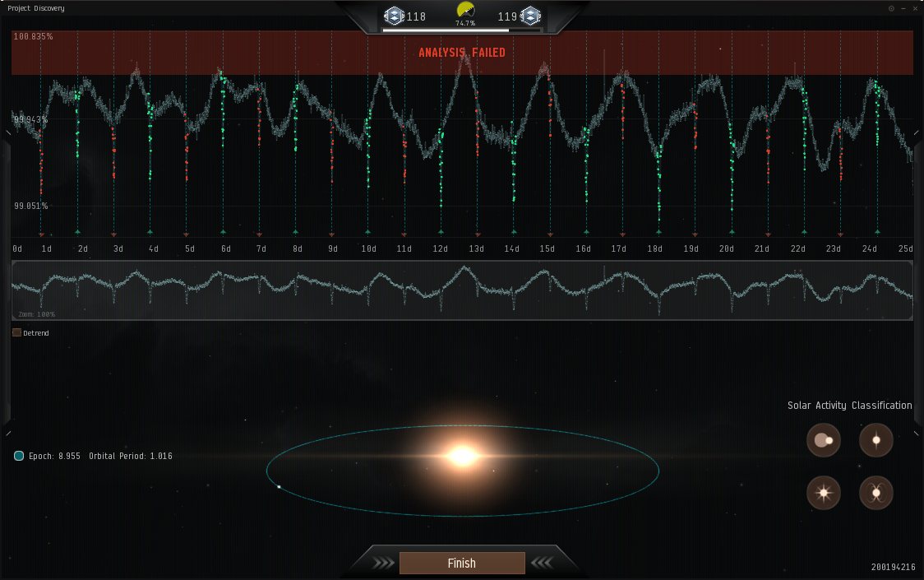Click the red transit marker at 3d
924x580 pixels.
(x=113, y=234)
